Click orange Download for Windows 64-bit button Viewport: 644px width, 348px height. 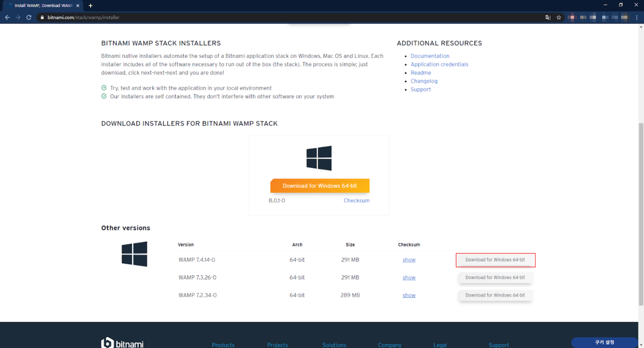tap(320, 186)
